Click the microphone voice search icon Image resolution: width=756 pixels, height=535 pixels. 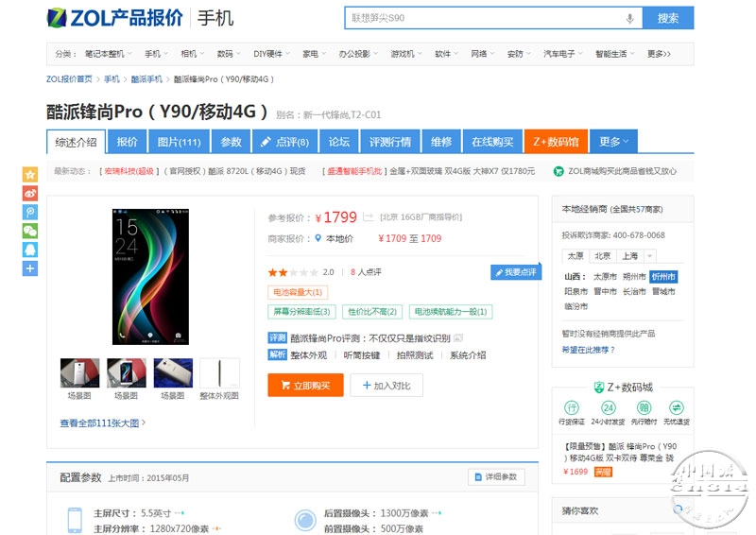coord(629,18)
